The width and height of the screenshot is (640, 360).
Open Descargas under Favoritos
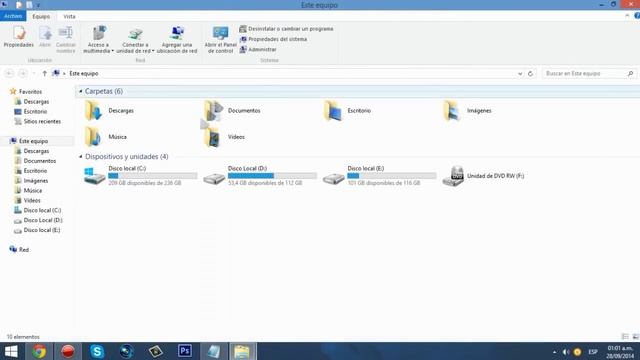32,102
